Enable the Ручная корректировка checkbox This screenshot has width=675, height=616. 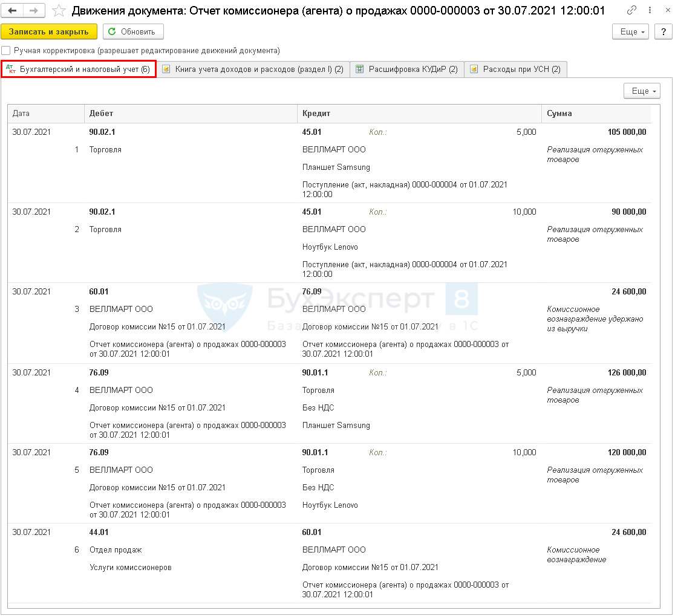tap(6, 51)
